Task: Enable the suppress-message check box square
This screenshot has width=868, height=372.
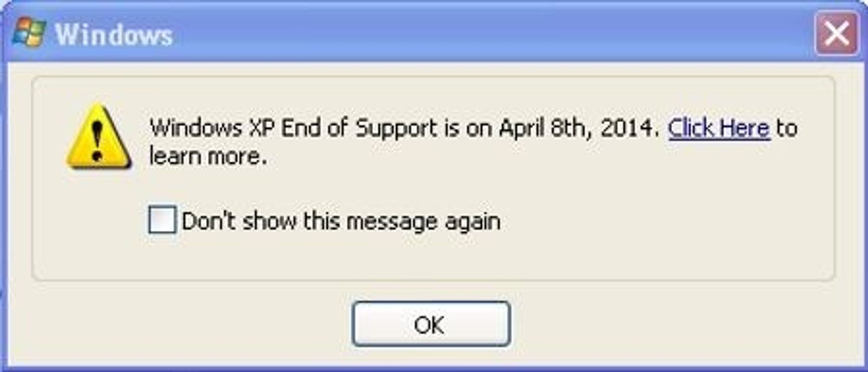Action: coord(162,220)
